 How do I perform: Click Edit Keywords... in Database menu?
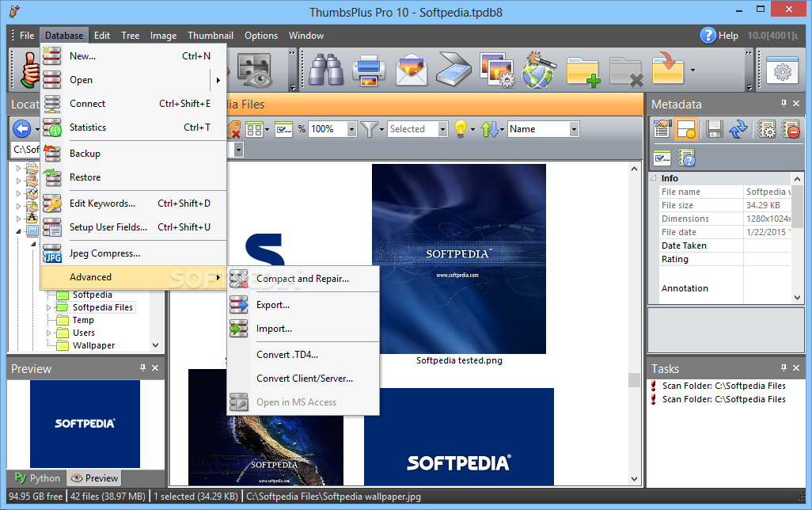coord(134,204)
